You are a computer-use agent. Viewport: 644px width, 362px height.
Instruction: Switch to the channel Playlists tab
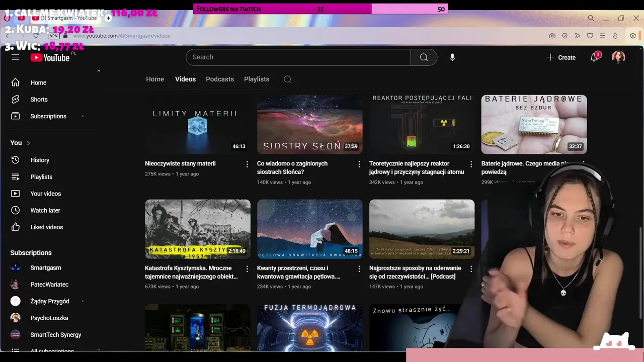[257, 79]
